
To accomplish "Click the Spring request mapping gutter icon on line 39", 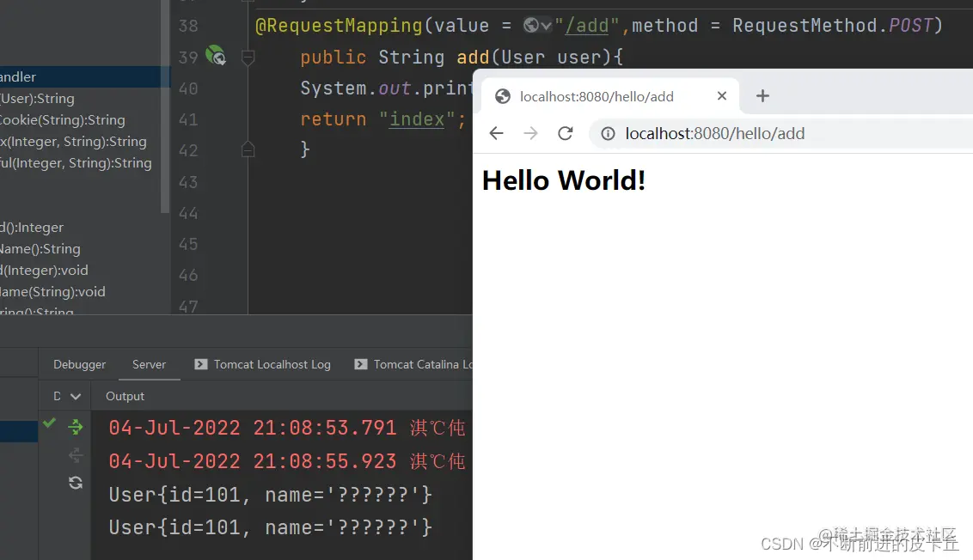I will [216, 55].
